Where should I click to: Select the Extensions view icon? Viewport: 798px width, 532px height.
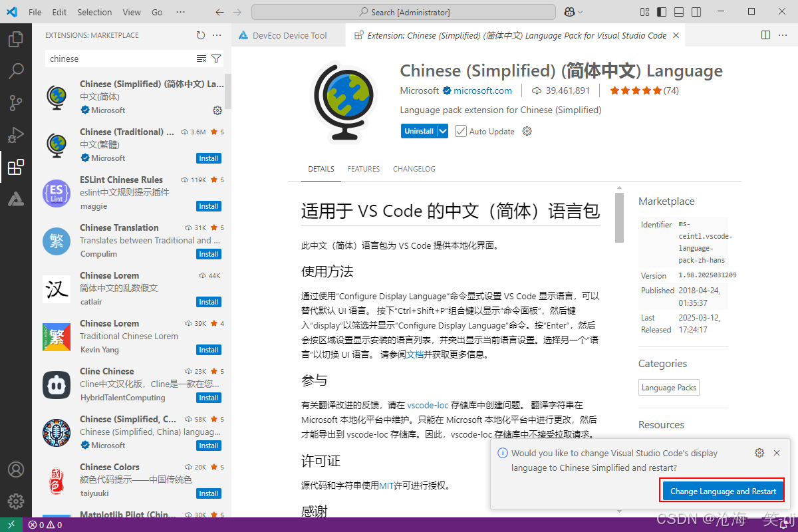(16, 167)
